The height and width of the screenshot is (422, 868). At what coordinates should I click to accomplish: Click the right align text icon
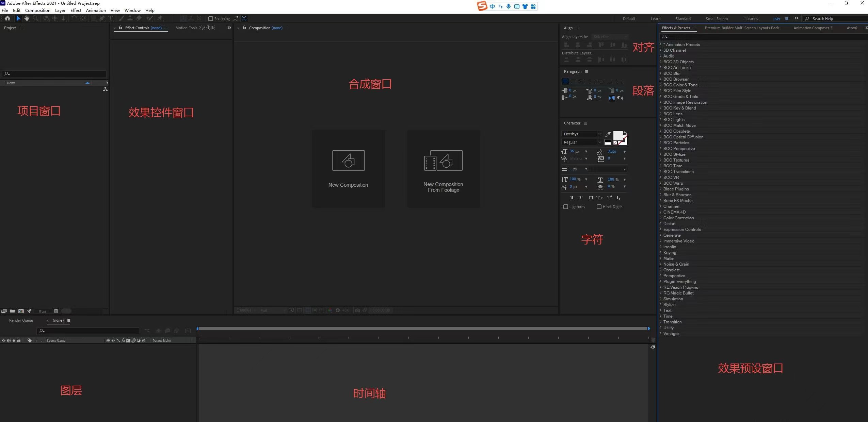pos(582,81)
